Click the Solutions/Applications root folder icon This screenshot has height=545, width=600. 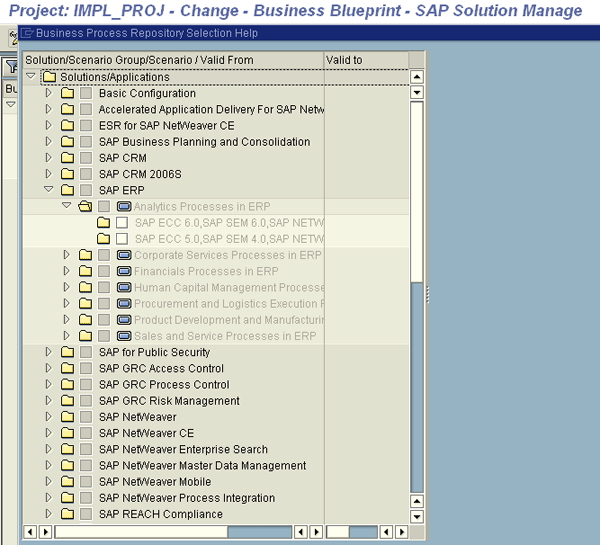coord(49,77)
